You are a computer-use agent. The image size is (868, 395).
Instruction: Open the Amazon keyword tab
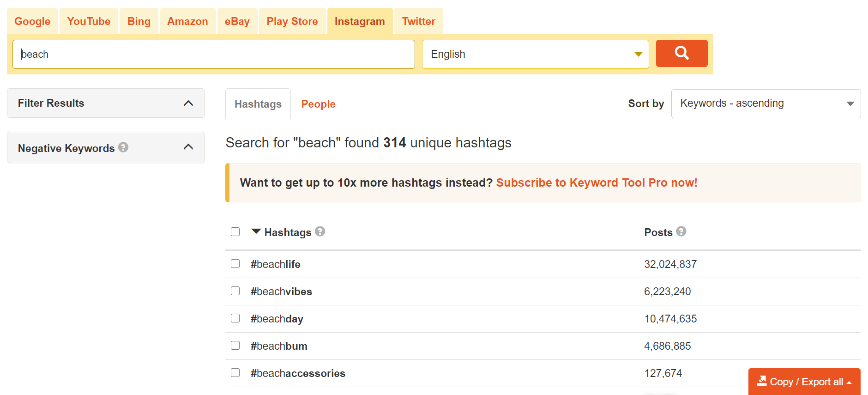[x=187, y=21]
